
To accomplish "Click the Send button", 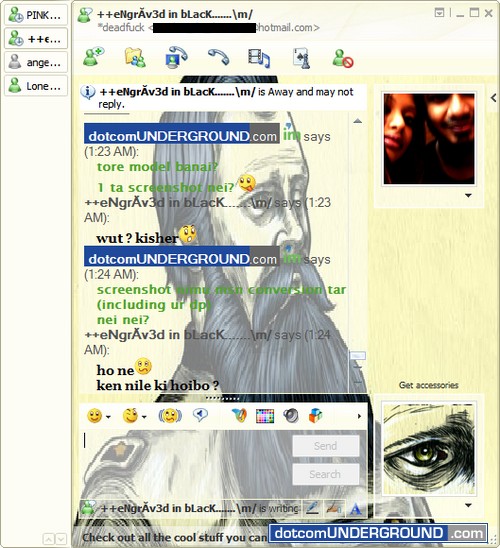I will tap(326, 446).
